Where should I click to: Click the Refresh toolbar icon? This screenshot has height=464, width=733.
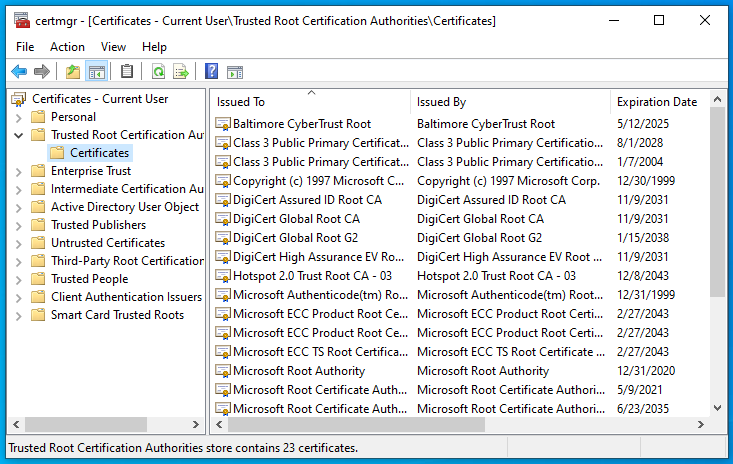click(158, 71)
